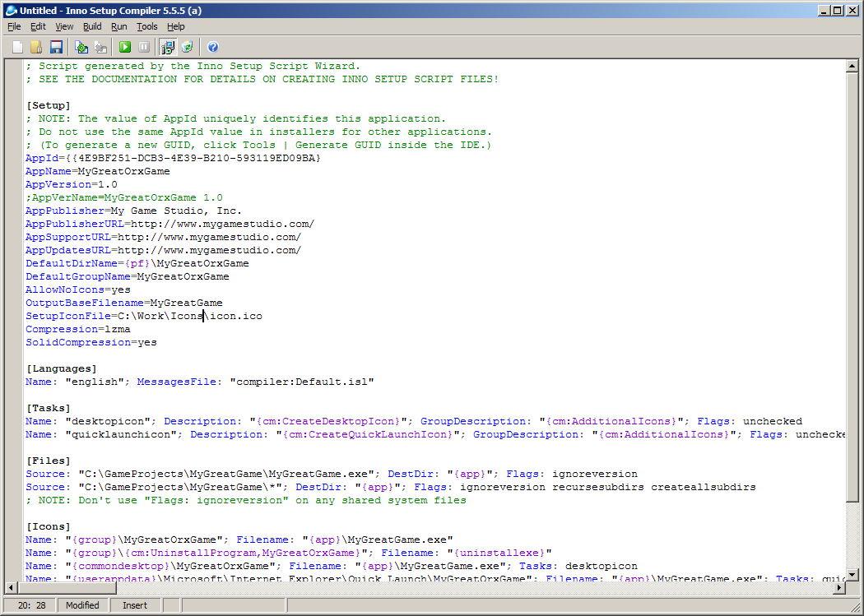The image size is (864, 616).
Task: Open the File menu
Action: pos(14,26)
